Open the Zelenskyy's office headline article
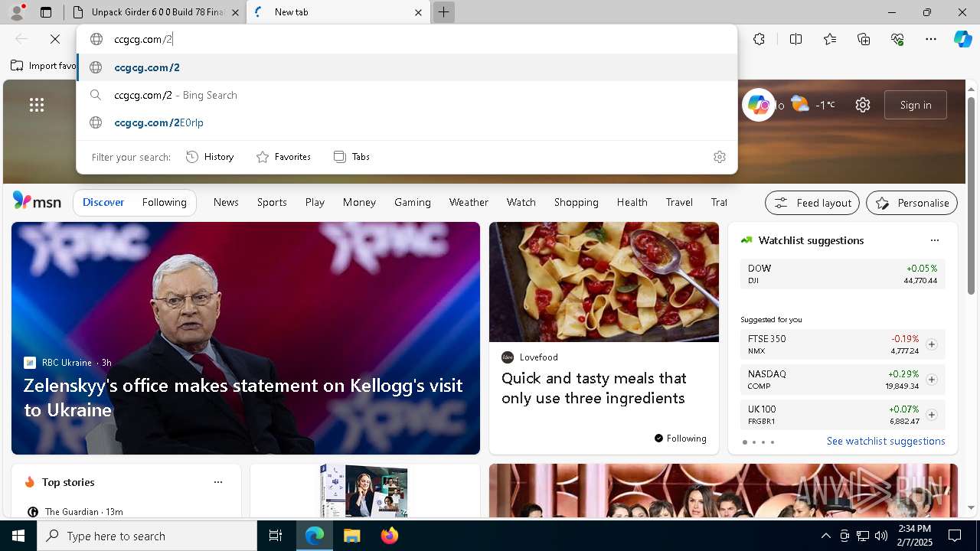This screenshot has width=980, height=551. coord(243,397)
